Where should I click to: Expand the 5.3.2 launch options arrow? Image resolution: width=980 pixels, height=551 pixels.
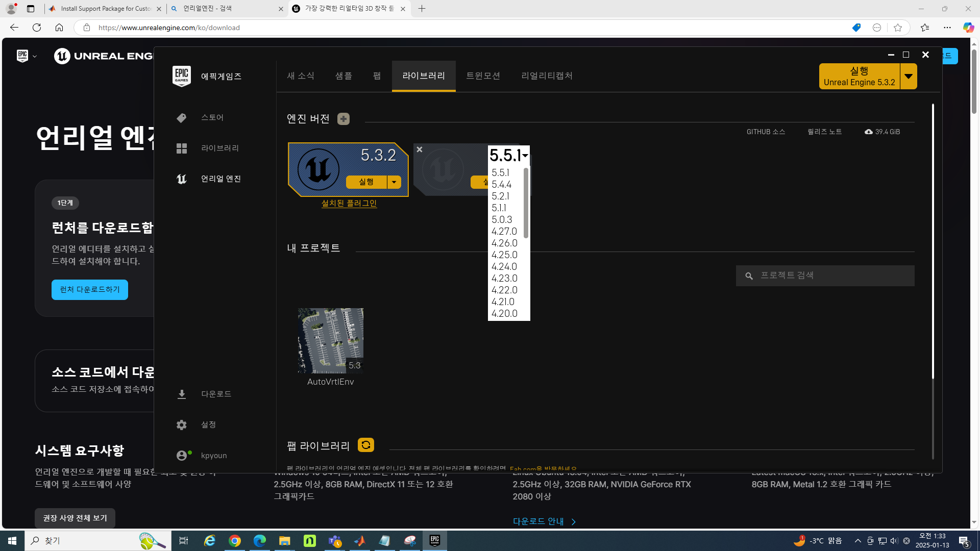pyautogui.click(x=394, y=182)
